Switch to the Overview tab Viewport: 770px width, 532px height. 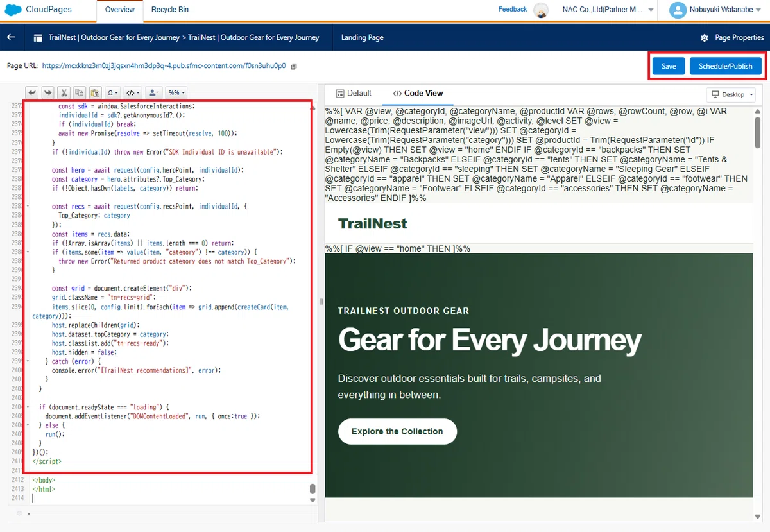click(120, 10)
